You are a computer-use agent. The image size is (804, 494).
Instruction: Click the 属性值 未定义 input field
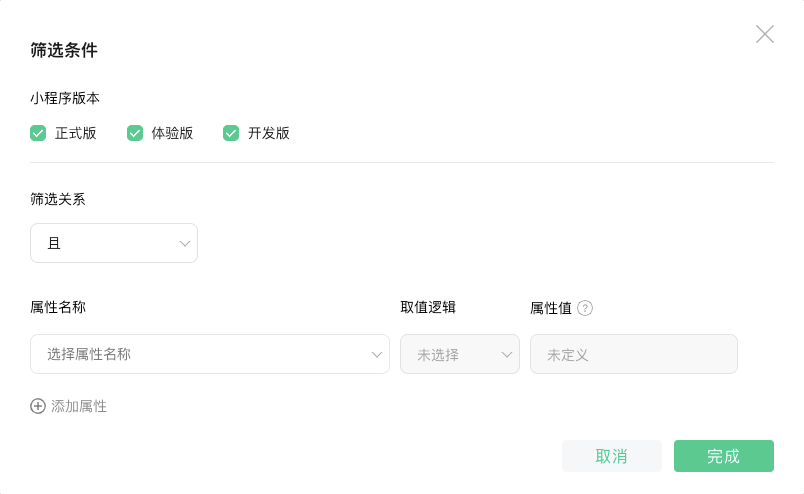tap(634, 354)
